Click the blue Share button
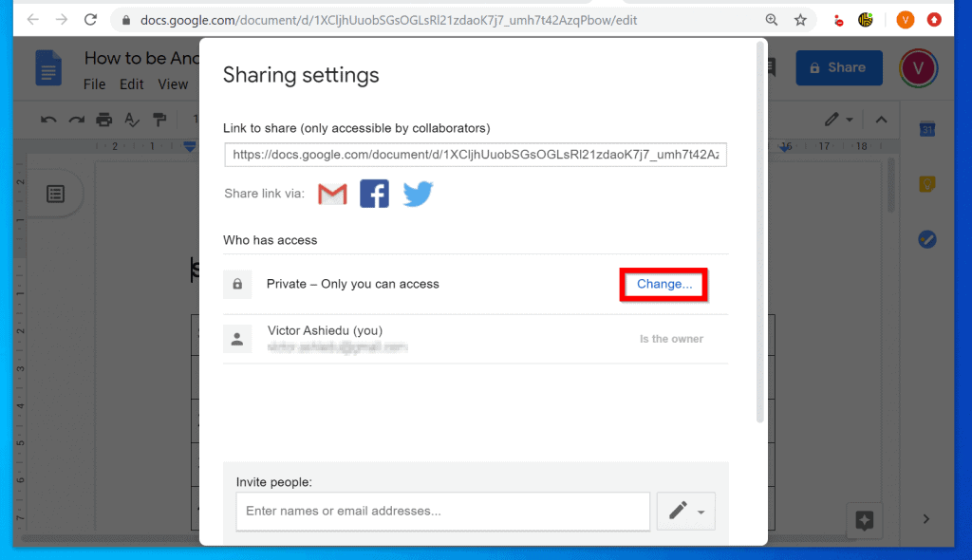 pos(839,67)
